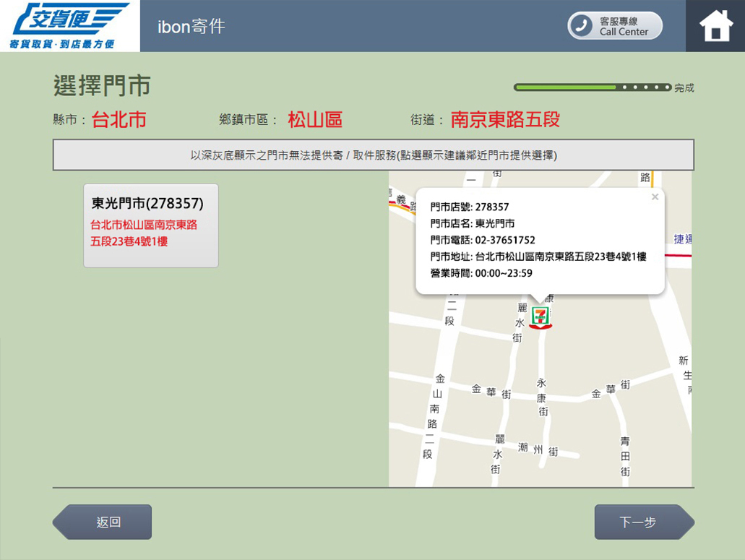Click the ibon寄件 title
The width and height of the screenshot is (745, 560).
191,26
